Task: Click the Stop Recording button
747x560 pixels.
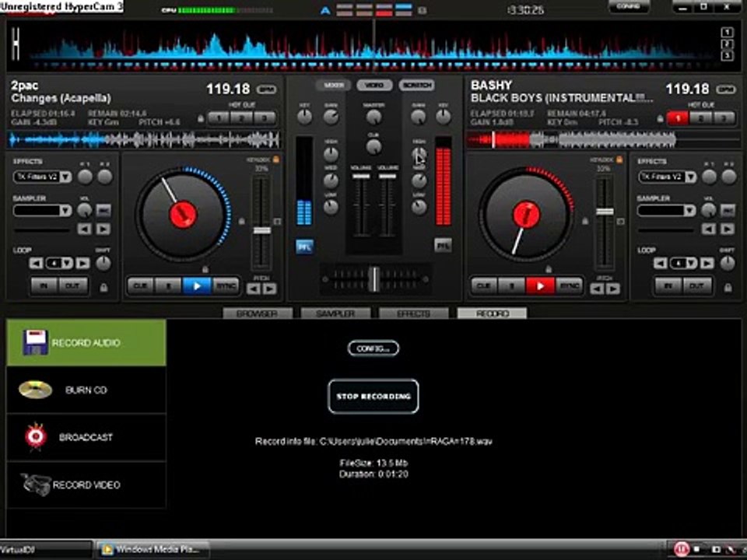Action: (x=373, y=396)
